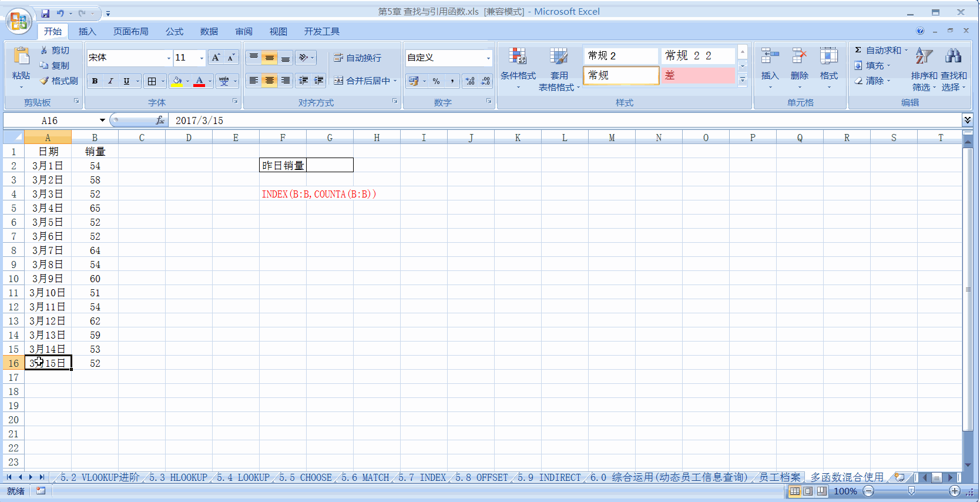Increase font size with large A
The height and width of the screenshot is (502, 980).
coord(216,57)
